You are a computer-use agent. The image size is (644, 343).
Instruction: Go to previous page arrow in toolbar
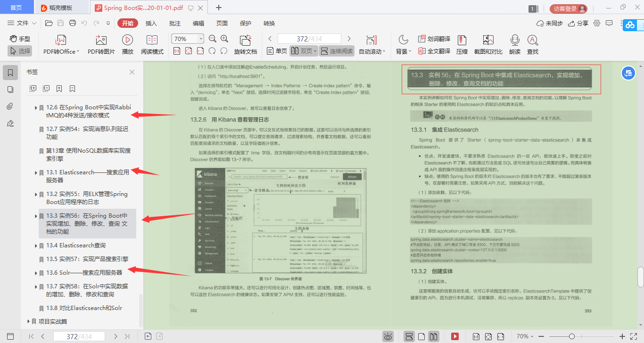(x=270, y=39)
